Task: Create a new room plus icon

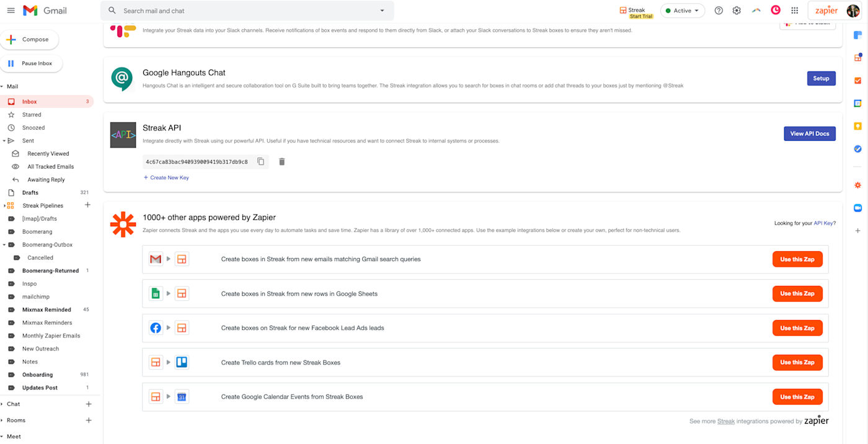Action: point(89,420)
